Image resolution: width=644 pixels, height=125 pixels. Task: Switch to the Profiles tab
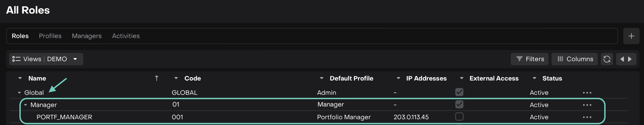pos(50,36)
